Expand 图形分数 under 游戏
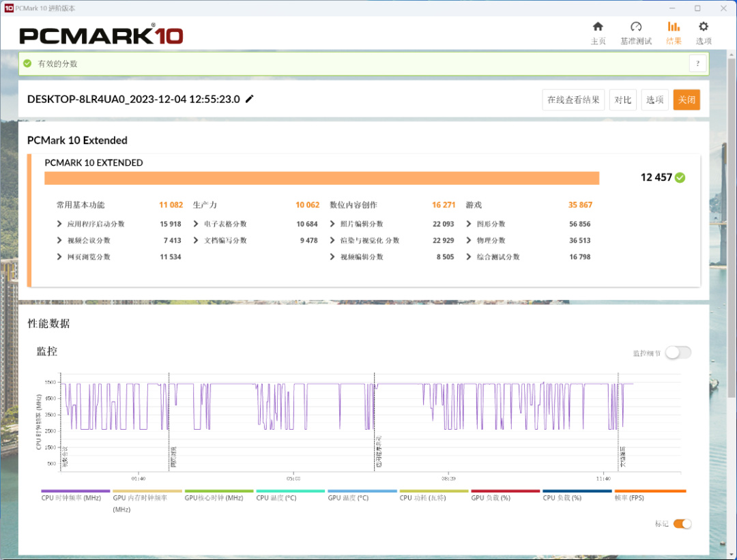The width and height of the screenshot is (737, 560). coord(469,224)
